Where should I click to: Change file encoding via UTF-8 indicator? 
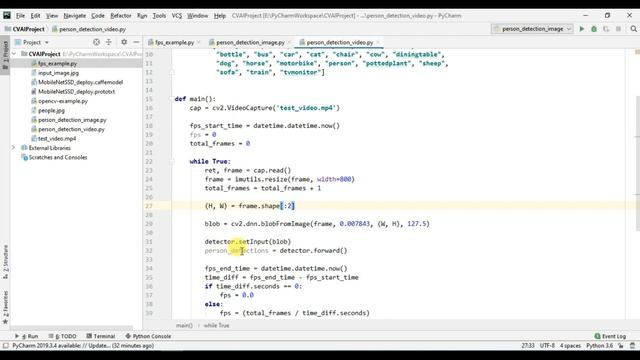[547, 346]
